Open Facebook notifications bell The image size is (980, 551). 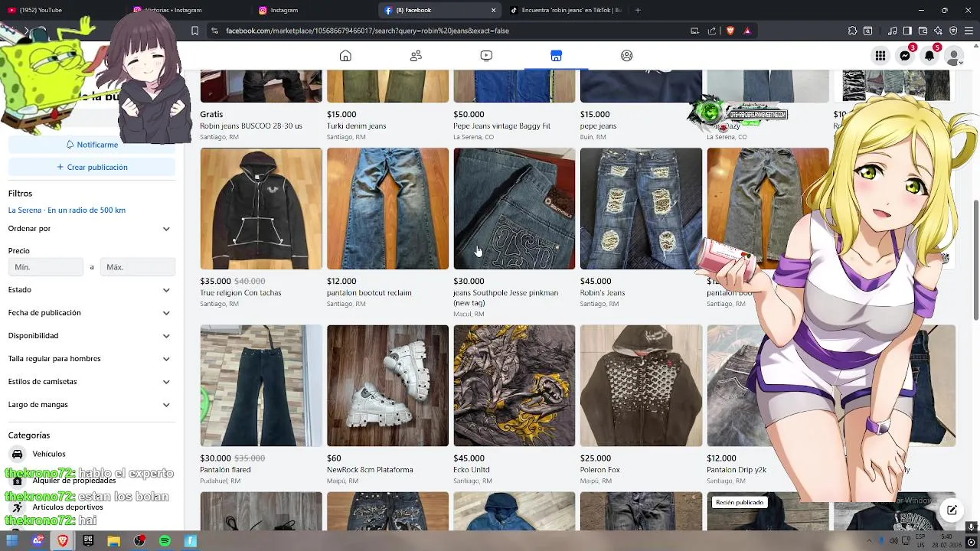coord(929,56)
